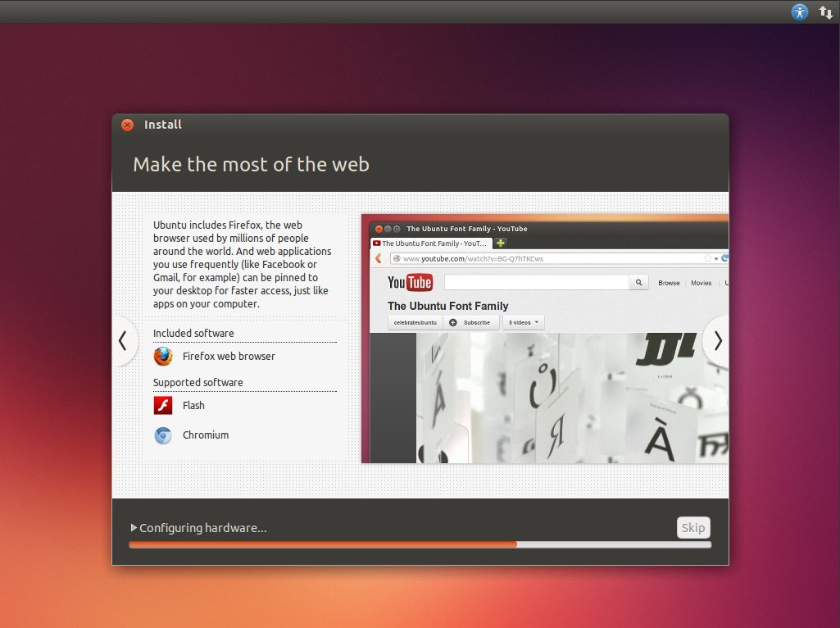Click the Chromium icon
840x628 pixels.
point(163,435)
